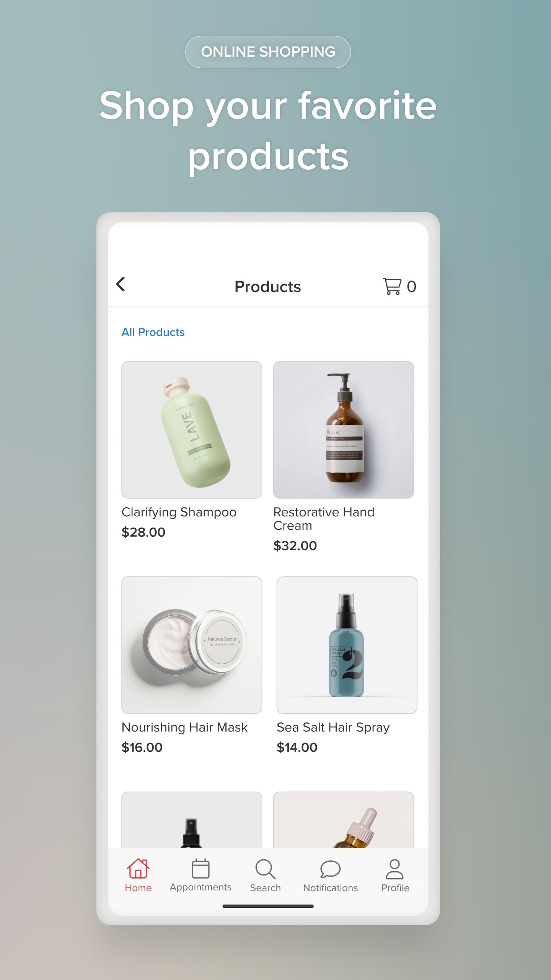Tap the Search magnifier icon
Image resolution: width=551 pixels, height=980 pixels.
(265, 869)
